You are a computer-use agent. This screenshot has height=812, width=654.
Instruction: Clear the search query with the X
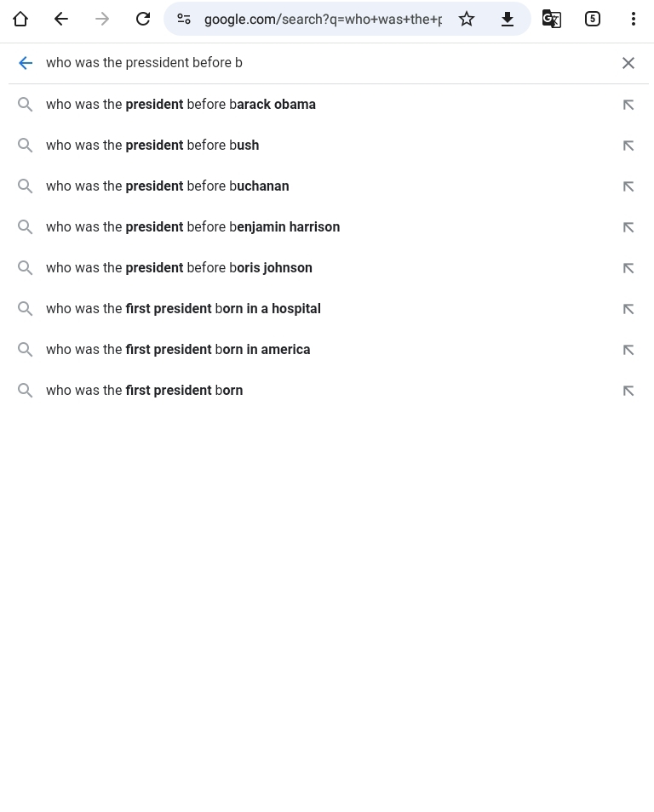point(628,63)
